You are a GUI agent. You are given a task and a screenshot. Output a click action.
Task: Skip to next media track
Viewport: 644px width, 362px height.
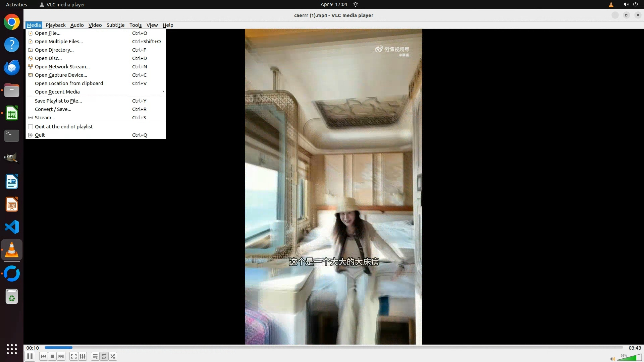click(x=61, y=356)
